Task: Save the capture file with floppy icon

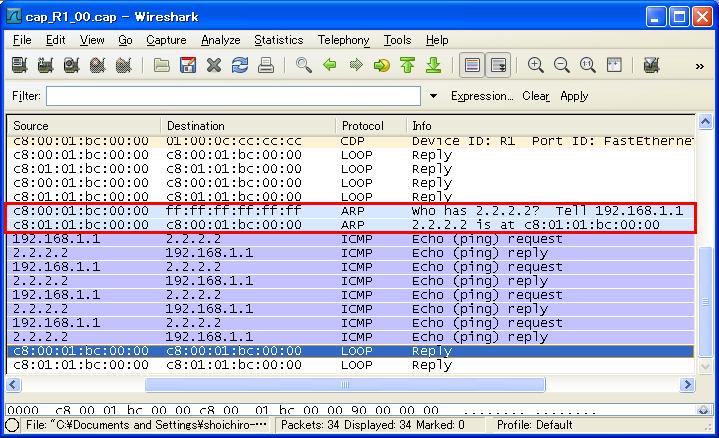Action: [x=188, y=65]
